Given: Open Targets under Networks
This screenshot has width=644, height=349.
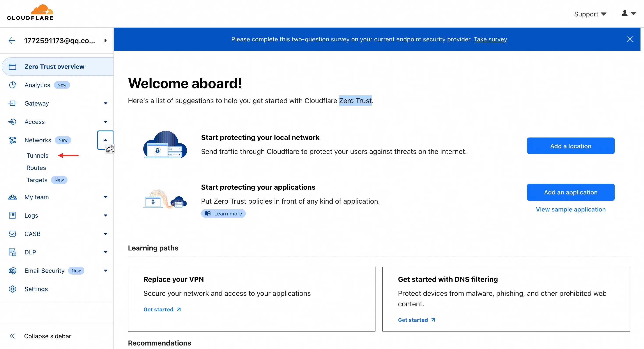Looking at the screenshot, I should [37, 180].
